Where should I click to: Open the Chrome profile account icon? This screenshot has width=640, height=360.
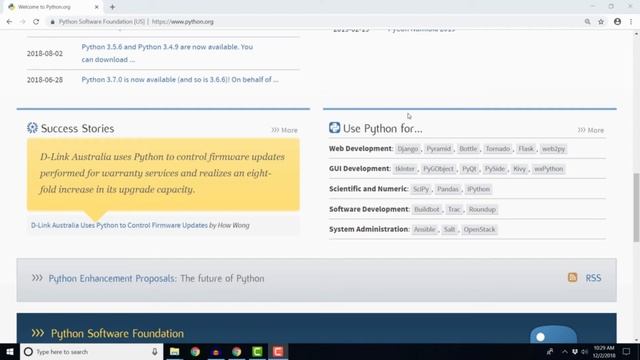617,22
